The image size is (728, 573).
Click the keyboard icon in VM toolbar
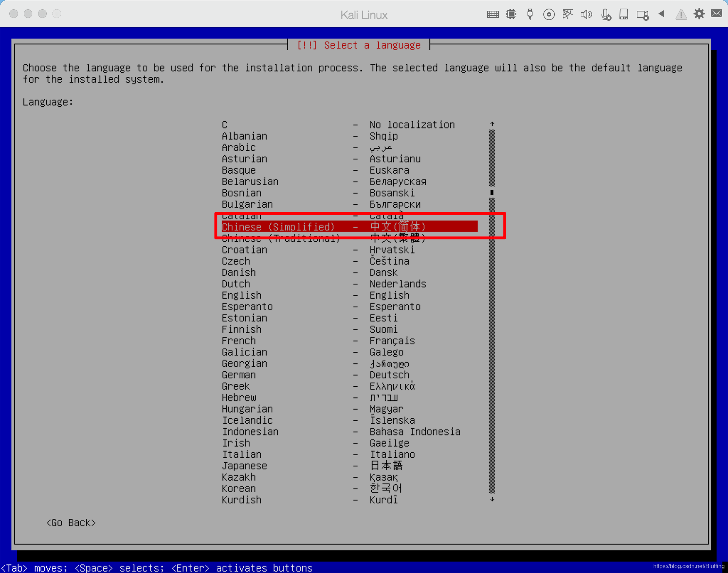click(x=493, y=14)
